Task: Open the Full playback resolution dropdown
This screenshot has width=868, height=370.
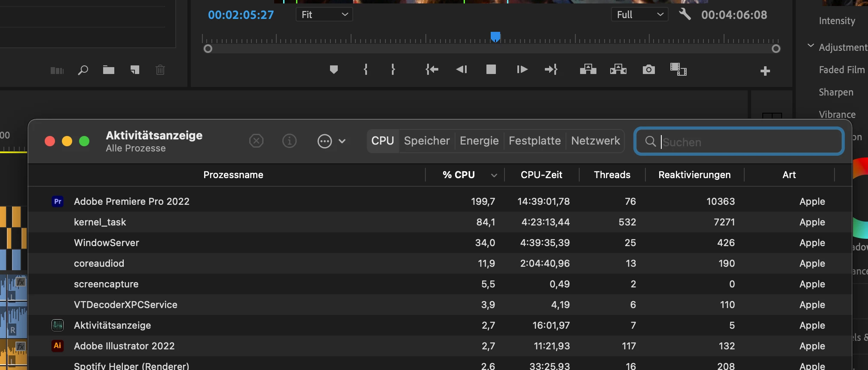Action: pos(640,14)
